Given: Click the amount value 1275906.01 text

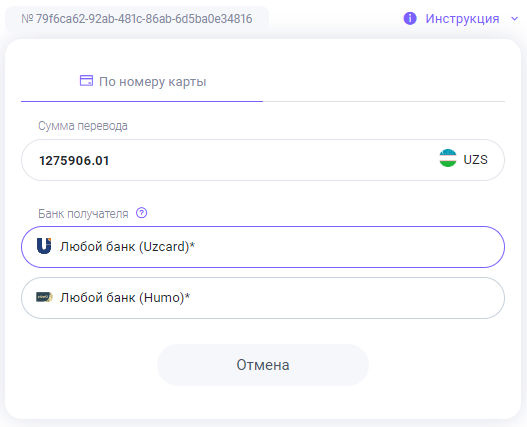Looking at the screenshot, I should coord(74,161).
